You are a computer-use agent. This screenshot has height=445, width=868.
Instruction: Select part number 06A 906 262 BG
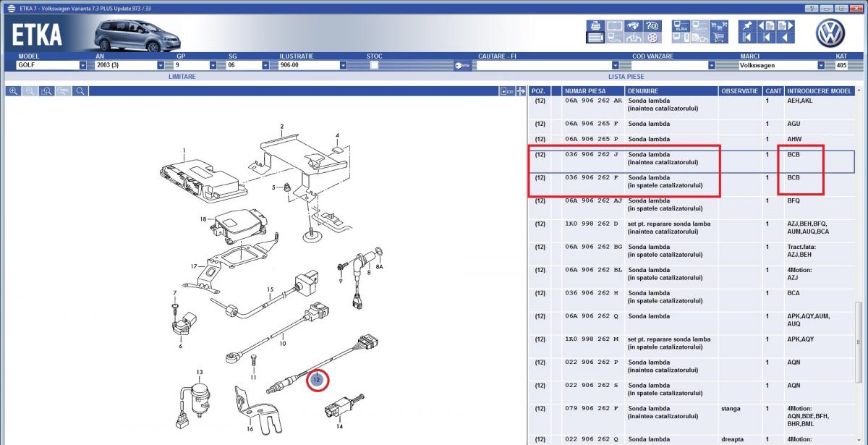click(593, 247)
